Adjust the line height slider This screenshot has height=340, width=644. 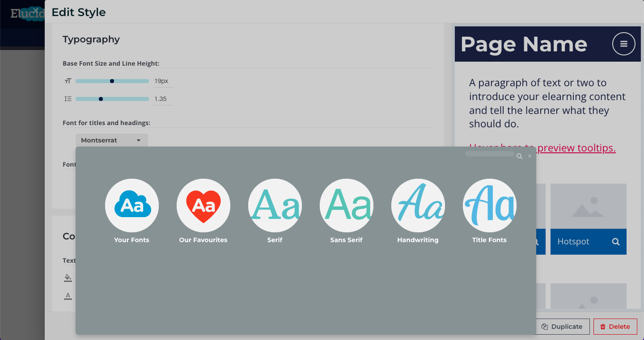[x=112, y=99]
